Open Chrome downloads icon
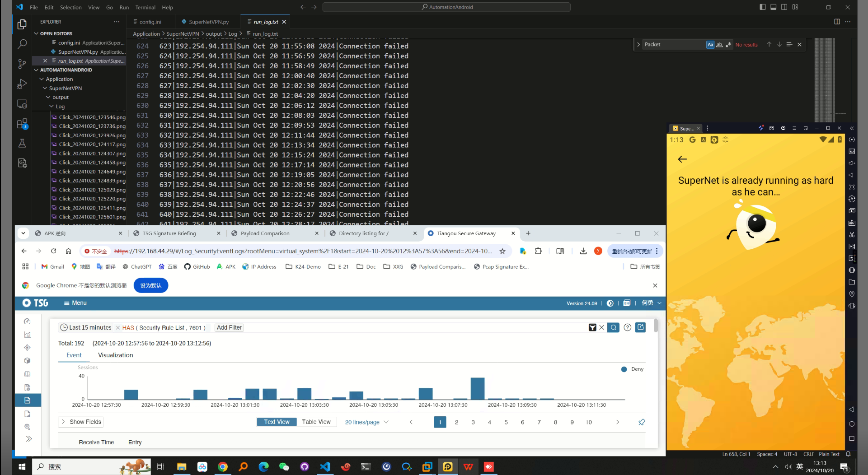This screenshot has height=475, width=868. click(583, 251)
